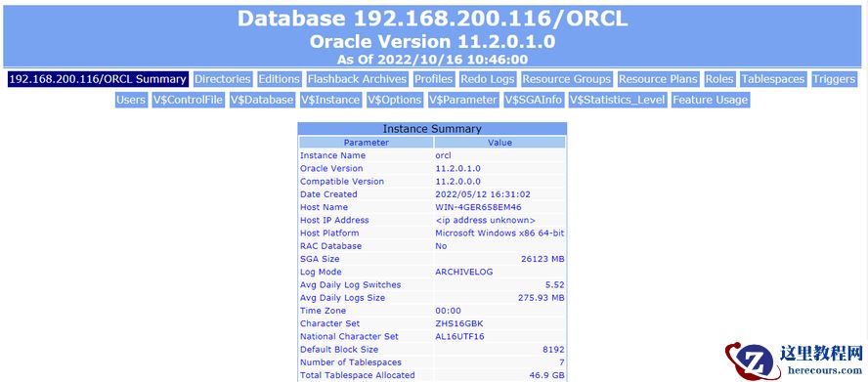Select the Resource Groups tab
Viewport: 868px width, 382px height.
click(566, 79)
